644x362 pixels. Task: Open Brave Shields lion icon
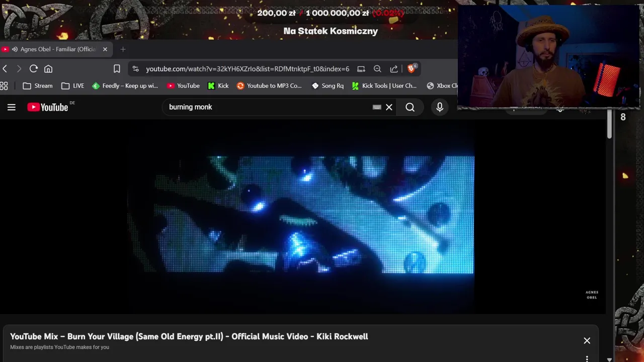click(412, 69)
